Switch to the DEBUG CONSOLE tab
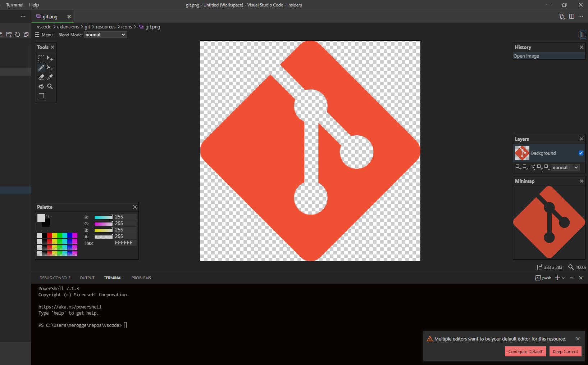588x365 pixels. [55, 278]
